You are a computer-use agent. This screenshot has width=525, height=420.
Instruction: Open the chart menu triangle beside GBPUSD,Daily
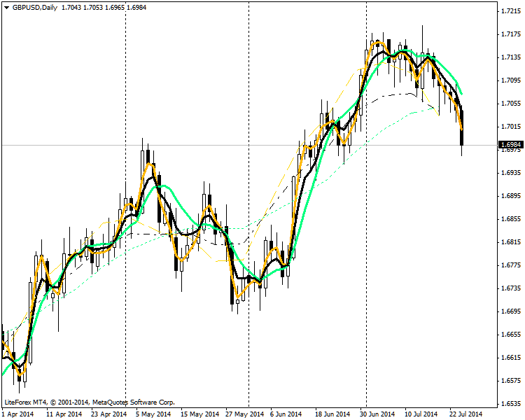[6, 7]
